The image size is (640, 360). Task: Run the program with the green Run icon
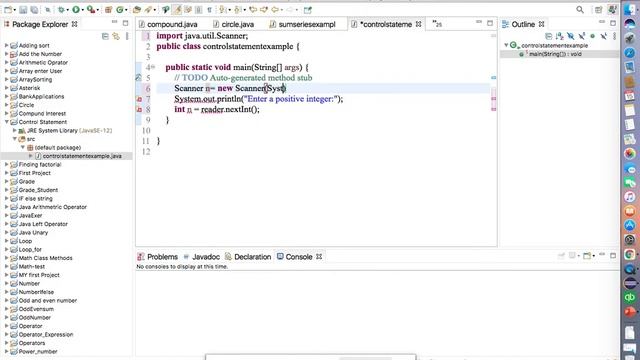pyautogui.click(x=76, y=10)
